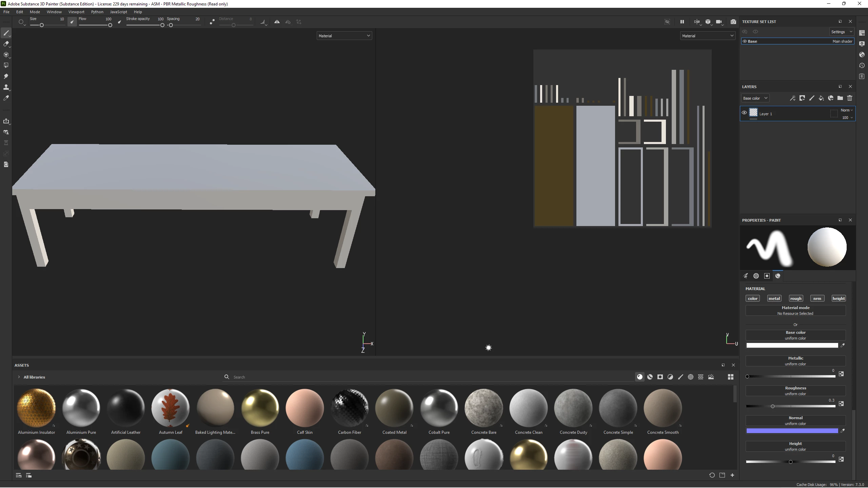The height and width of the screenshot is (488, 868).
Task: Open the Viewport menu
Action: [76, 12]
